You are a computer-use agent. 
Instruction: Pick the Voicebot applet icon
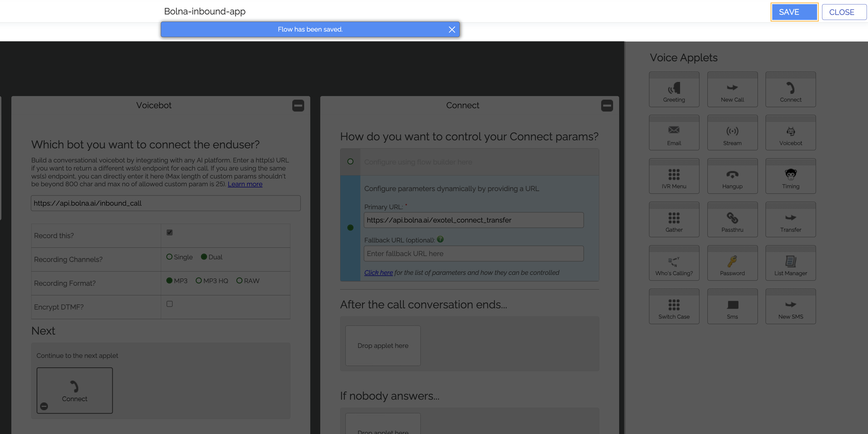pyautogui.click(x=790, y=132)
